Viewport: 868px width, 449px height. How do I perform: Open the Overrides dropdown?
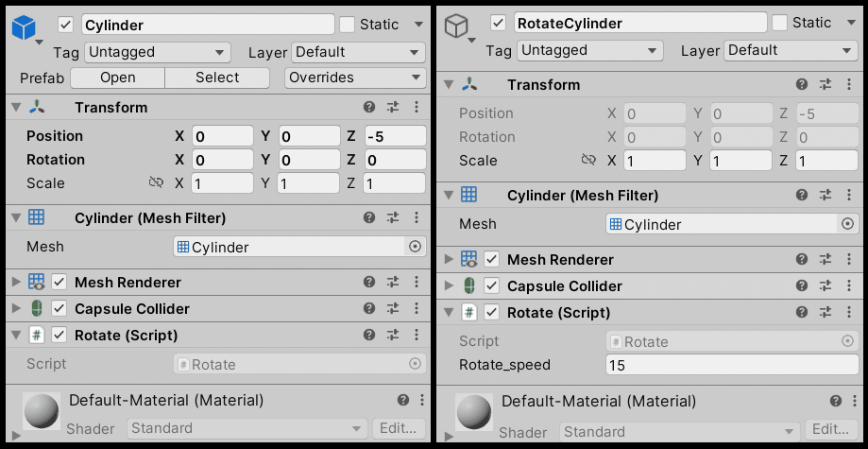[x=355, y=78]
